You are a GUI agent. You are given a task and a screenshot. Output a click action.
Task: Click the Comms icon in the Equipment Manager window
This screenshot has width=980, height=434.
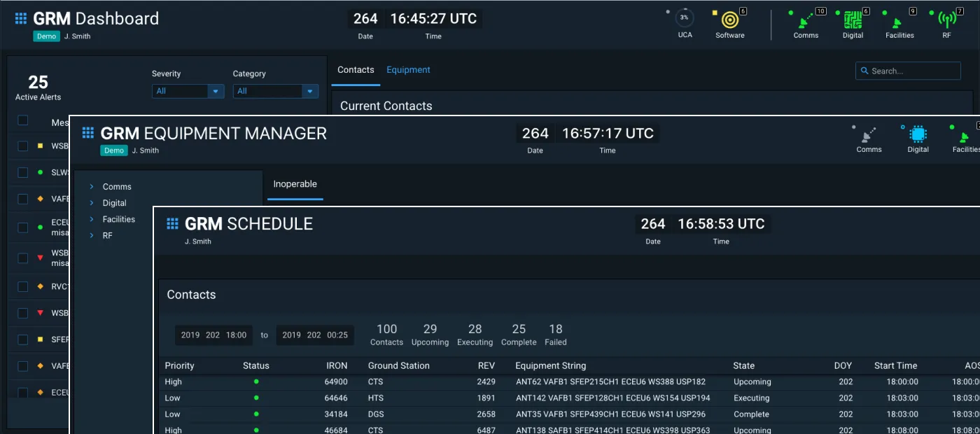tap(869, 135)
